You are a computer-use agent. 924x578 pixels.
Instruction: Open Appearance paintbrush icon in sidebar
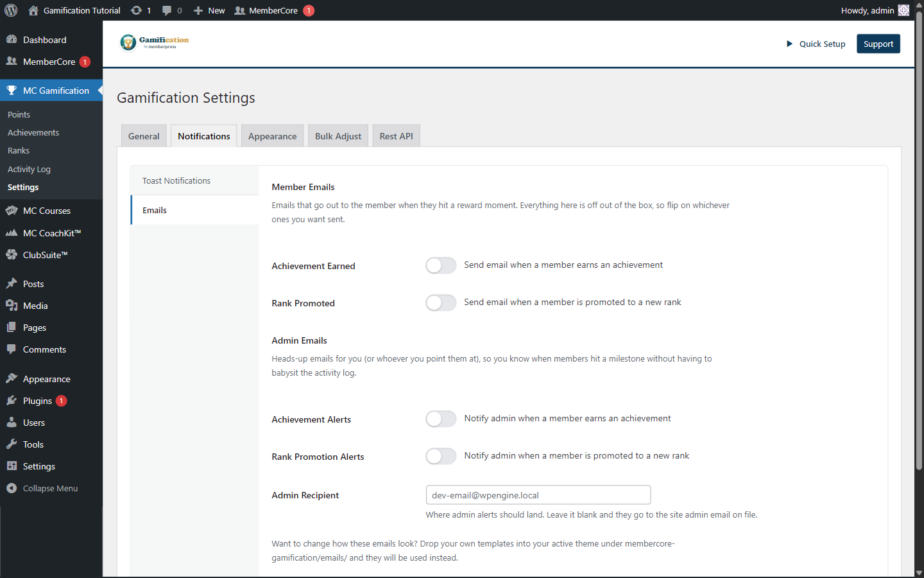pyautogui.click(x=12, y=378)
